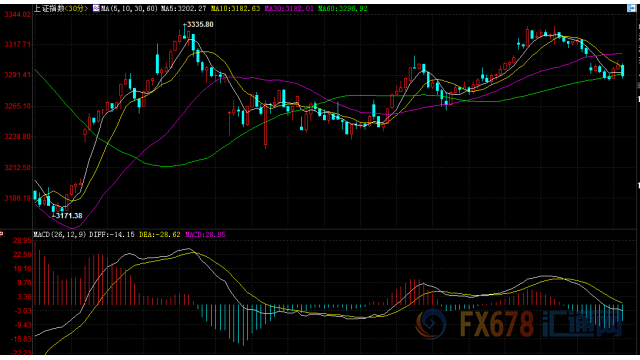
Task: Click the yellow DEA:-28.62 value
Action: click(x=160, y=235)
